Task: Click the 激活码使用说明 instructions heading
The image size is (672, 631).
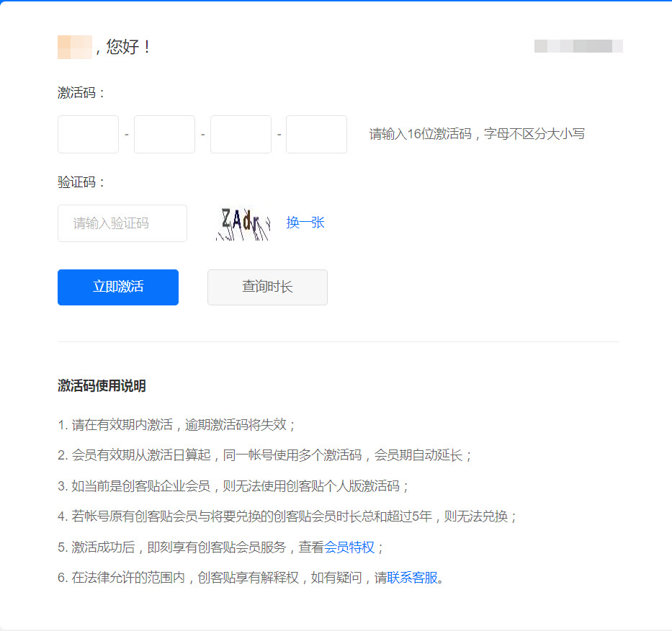Action: (102, 385)
